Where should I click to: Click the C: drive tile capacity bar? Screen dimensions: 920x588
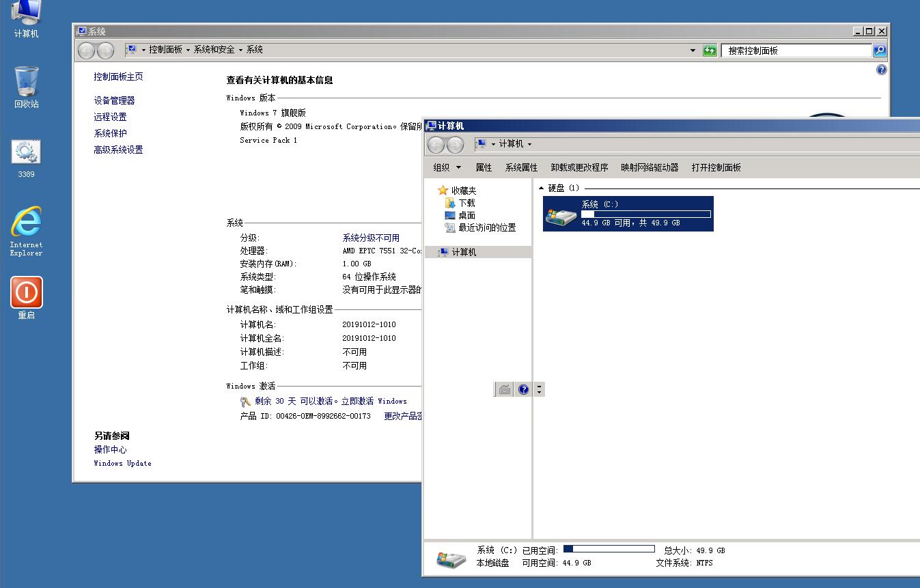646,214
